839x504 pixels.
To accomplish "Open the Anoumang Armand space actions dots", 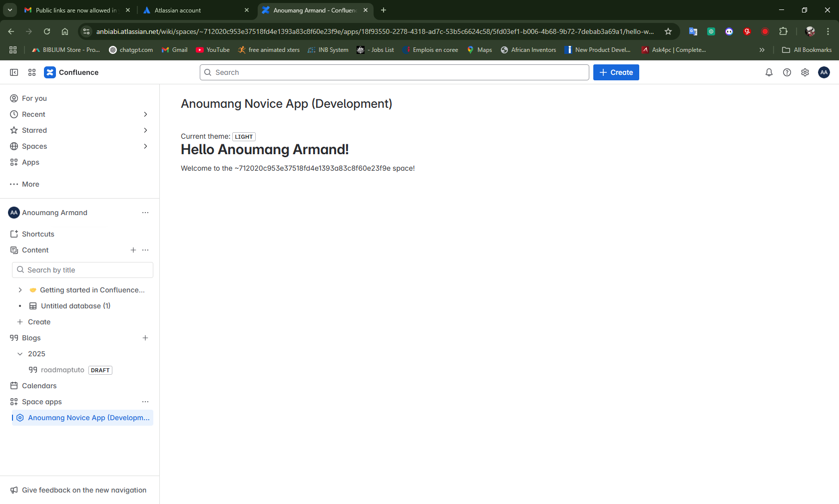I will [x=145, y=213].
